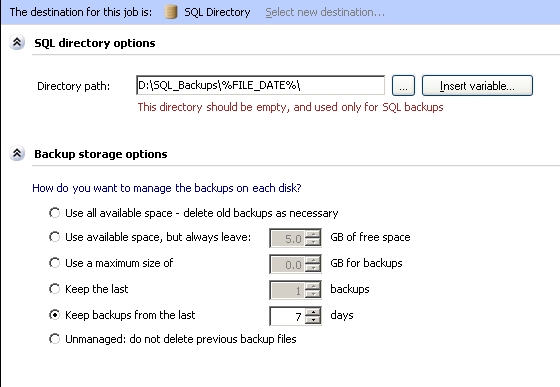Click the Backup storage options heading
Image resolution: width=560 pixels, height=387 pixels.
(x=101, y=154)
